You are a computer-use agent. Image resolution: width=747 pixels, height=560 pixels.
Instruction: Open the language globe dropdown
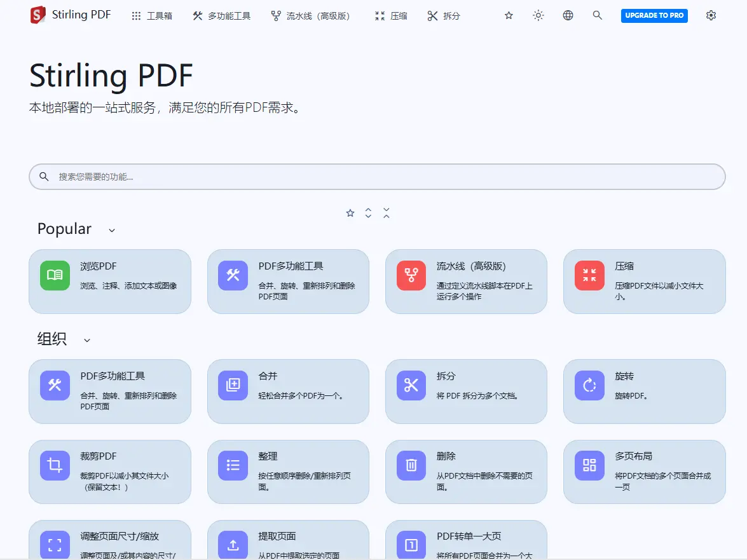(x=568, y=15)
